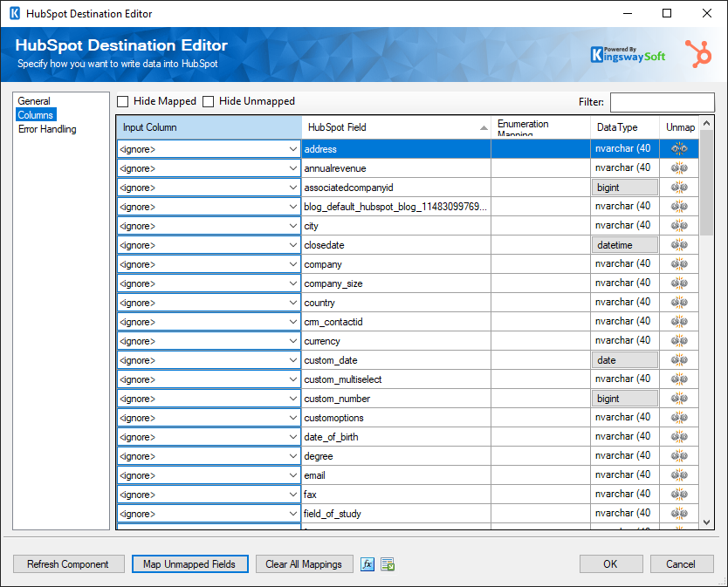Click unmap icon for custom_multiselect row
The height and width of the screenshot is (587, 728).
[x=679, y=379]
